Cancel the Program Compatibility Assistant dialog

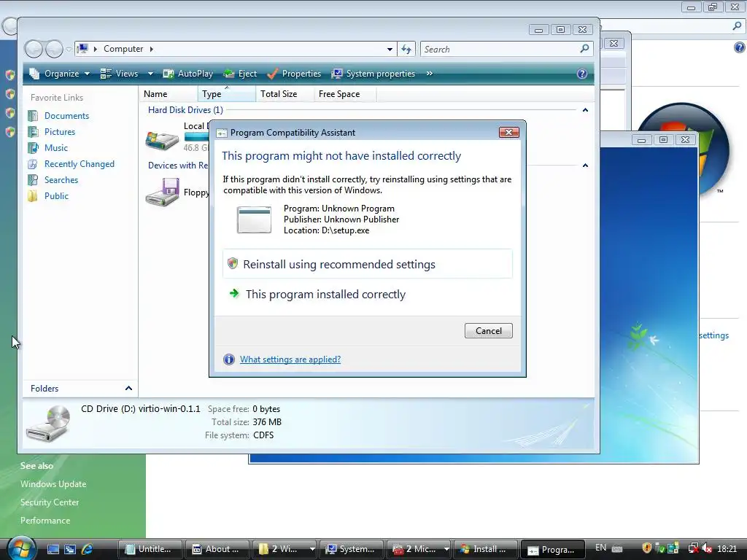tap(488, 330)
